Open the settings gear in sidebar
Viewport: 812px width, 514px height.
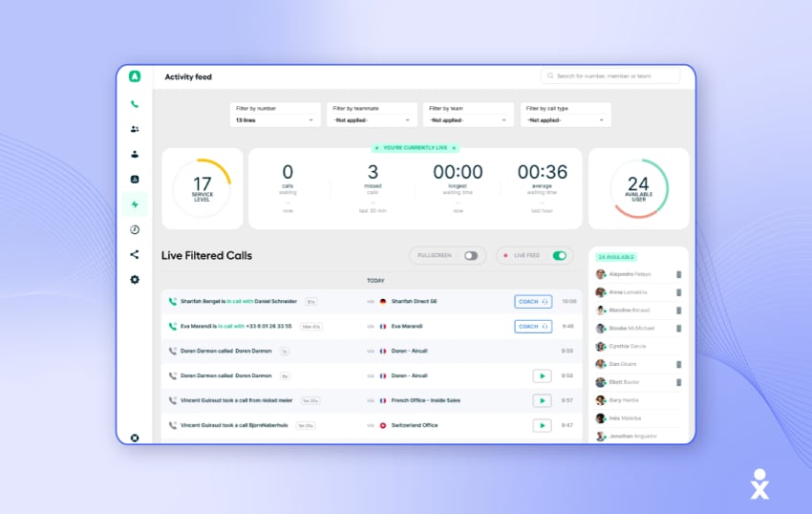pyautogui.click(x=135, y=280)
